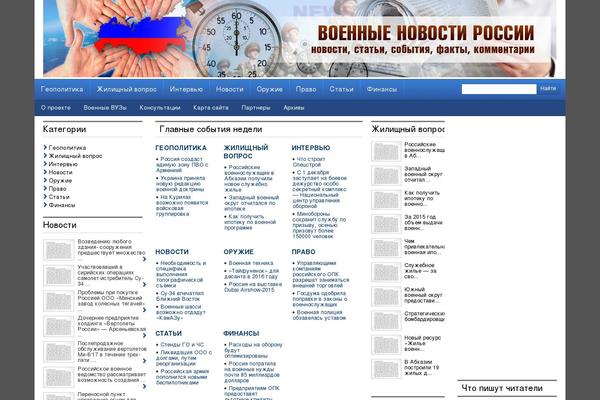Open thumbnail for 'Проблемы при покупке' news
Image resolution: width=600 pixels, height=400 pixels.
[x=59, y=301]
